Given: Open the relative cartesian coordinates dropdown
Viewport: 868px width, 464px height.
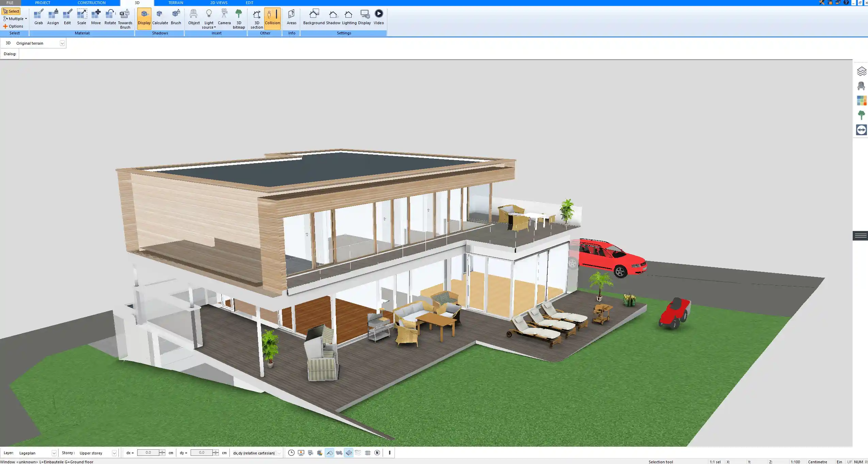Looking at the screenshot, I should coord(279,453).
